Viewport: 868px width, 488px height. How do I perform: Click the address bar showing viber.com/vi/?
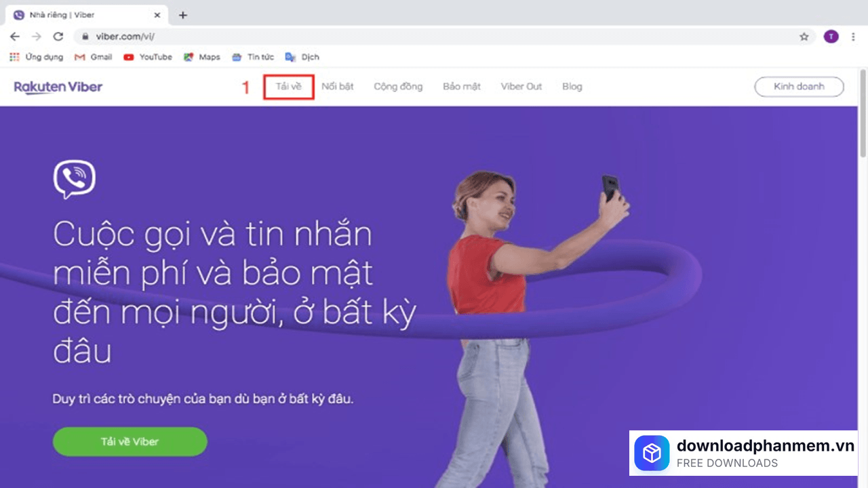click(407, 37)
